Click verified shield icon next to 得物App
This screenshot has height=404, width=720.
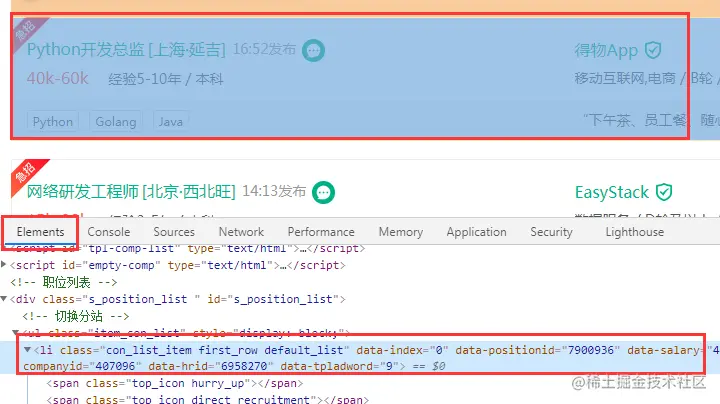click(x=652, y=50)
